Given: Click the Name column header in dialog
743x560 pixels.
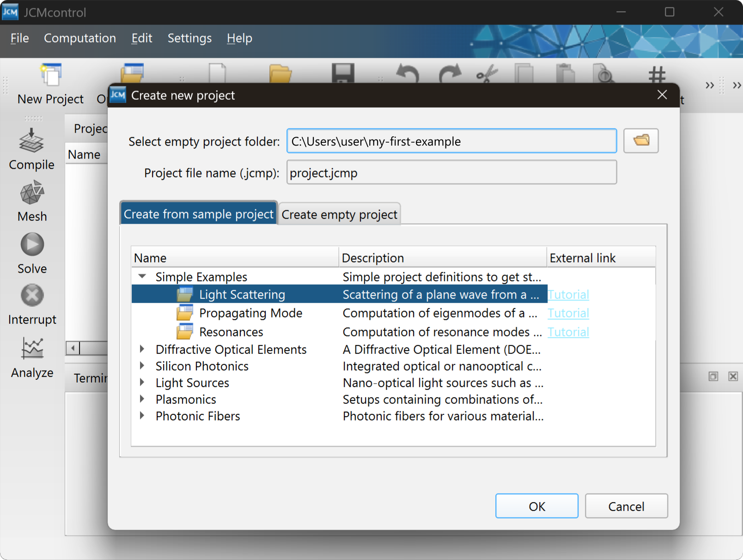Looking at the screenshot, I should [x=235, y=257].
